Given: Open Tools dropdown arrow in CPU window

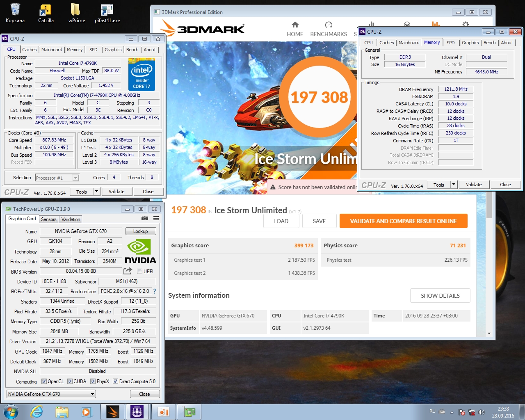Looking at the screenshot, I should coord(96,192).
